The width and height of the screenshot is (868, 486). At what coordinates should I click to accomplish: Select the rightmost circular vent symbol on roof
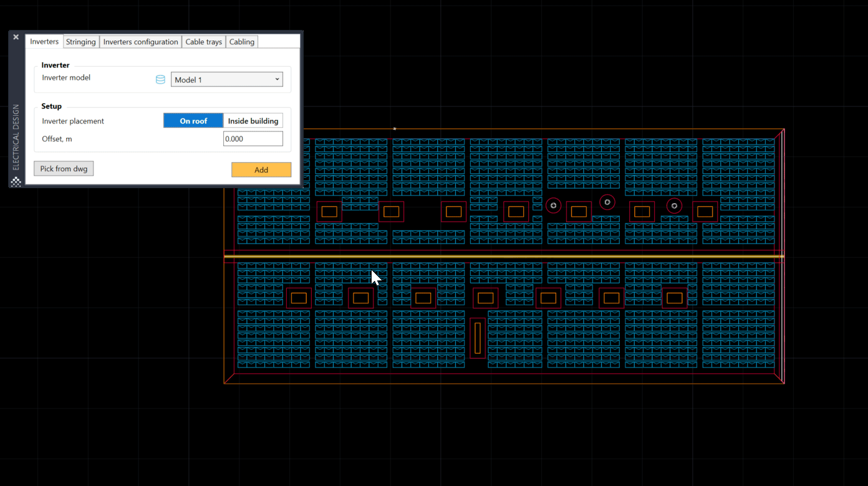tap(674, 206)
